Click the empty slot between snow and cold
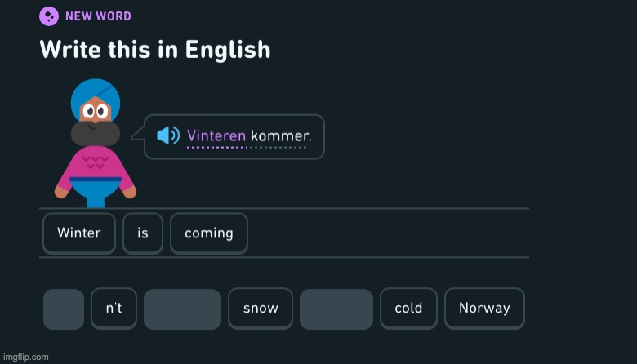Image resolution: width=637 pixels, height=364 pixels. [x=336, y=309]
